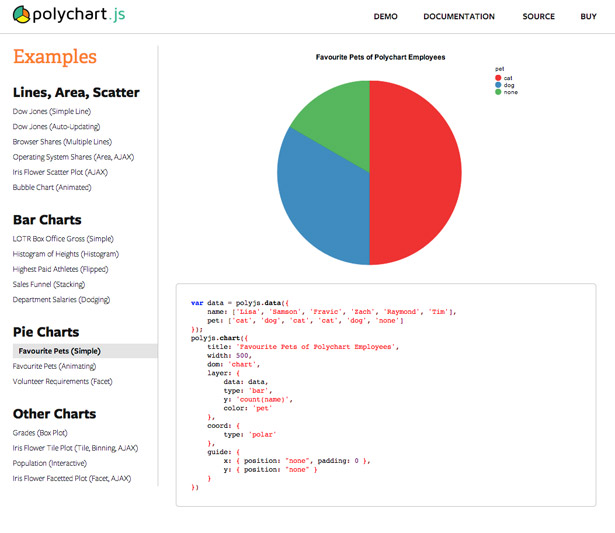Open Histogram of Heights example
Screen dimensions: 615x533
(66, 254)
